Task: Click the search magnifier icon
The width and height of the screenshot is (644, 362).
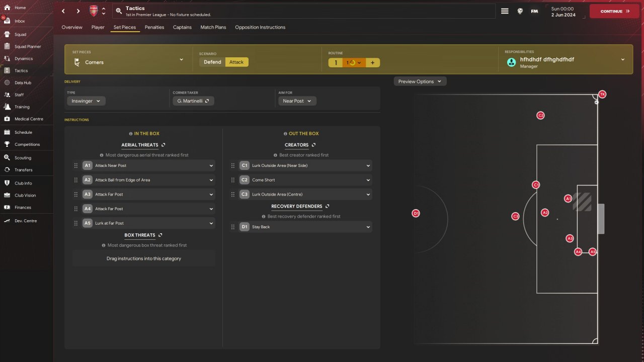Action: 119,11
